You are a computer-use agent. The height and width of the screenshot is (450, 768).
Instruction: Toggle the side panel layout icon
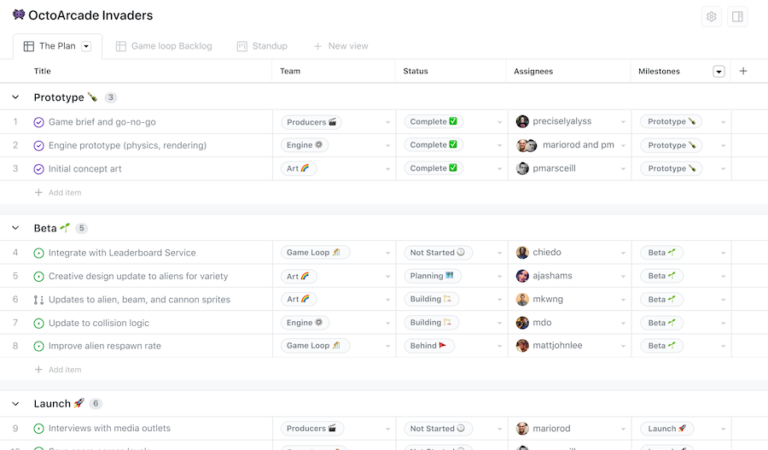737,17
